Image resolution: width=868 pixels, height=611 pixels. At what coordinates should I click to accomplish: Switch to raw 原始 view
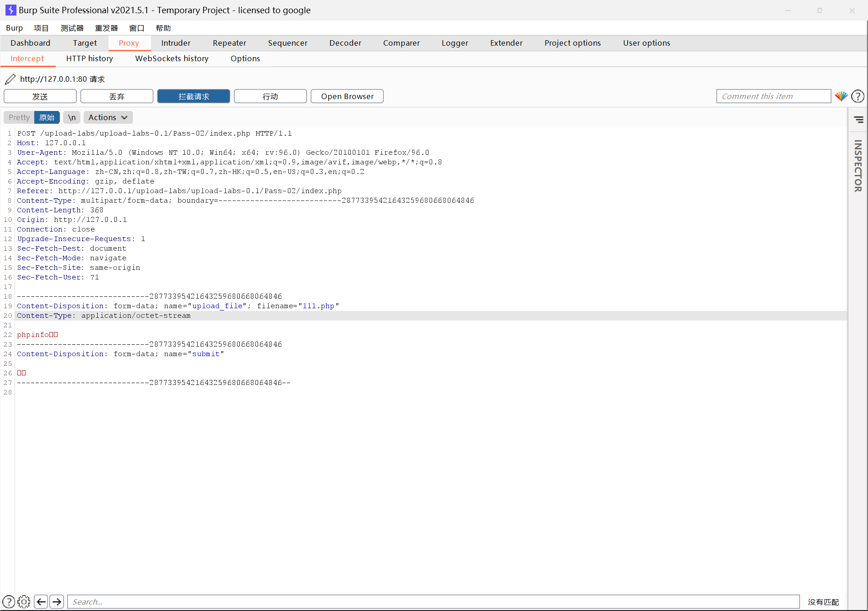pos(47,117)
